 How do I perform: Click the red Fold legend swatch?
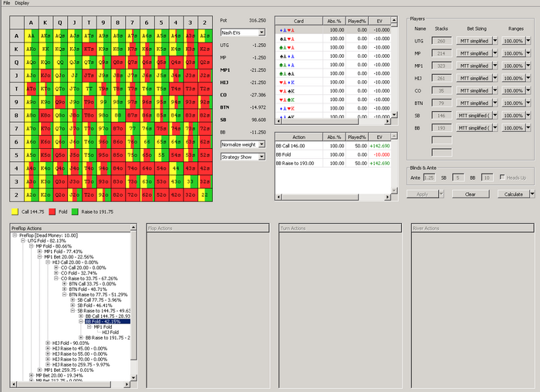[52, 211]
